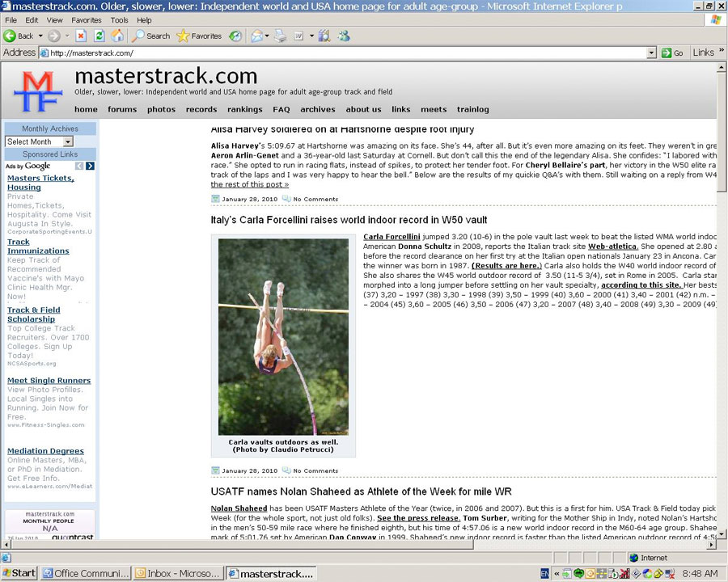Click the green circular sync tray icon
The height and width of the screenshot is (582, 728).
tap(579, 573)
